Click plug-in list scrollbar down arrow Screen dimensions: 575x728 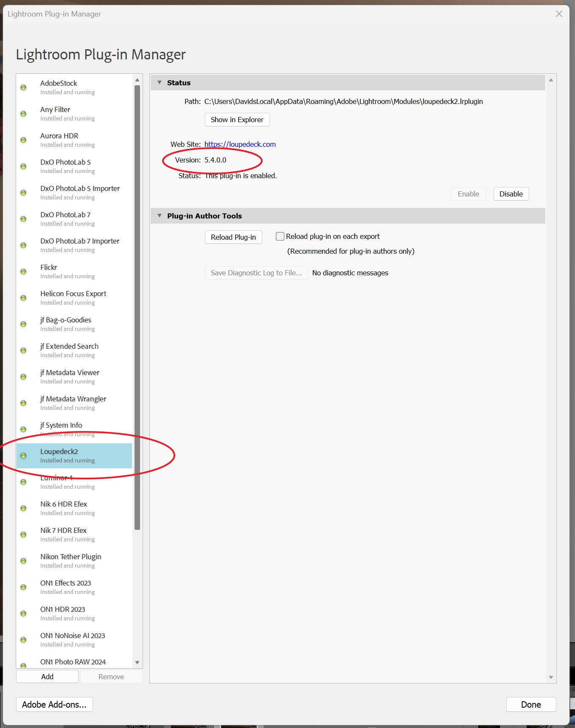tap(137, 662)
